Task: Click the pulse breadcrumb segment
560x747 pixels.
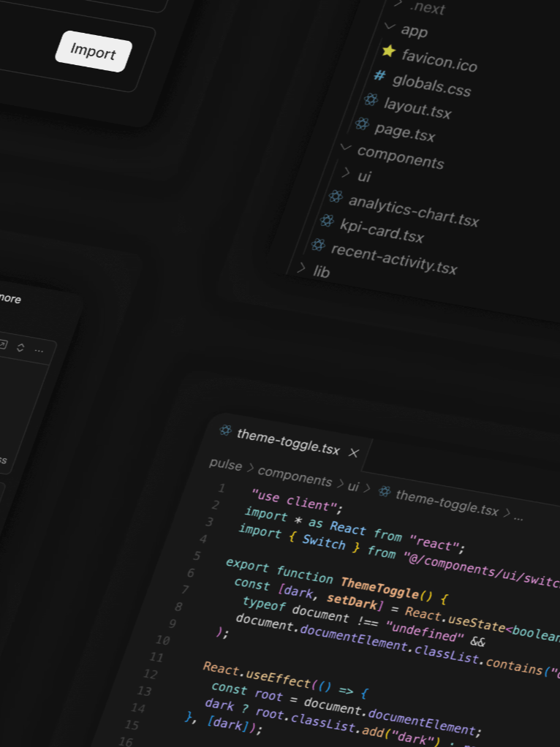Action: click(225, 464)
